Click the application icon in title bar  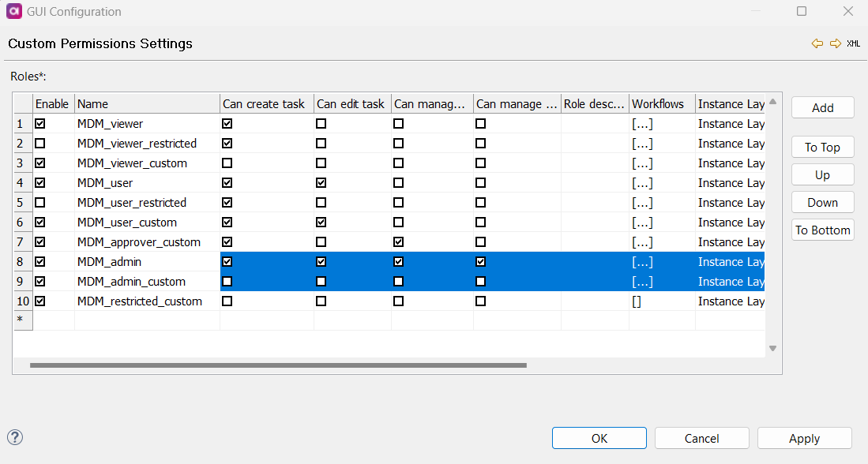tap(13, 11)
